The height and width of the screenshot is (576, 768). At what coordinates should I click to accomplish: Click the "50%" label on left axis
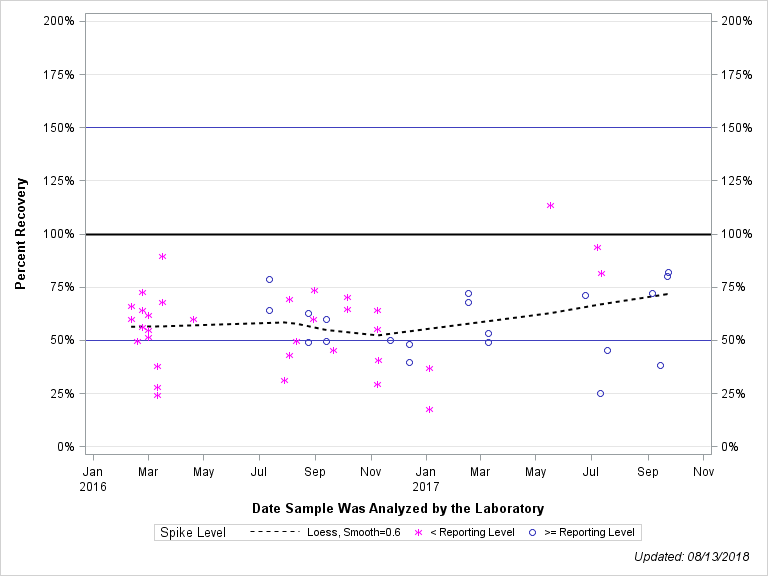(x=62, y=340)
